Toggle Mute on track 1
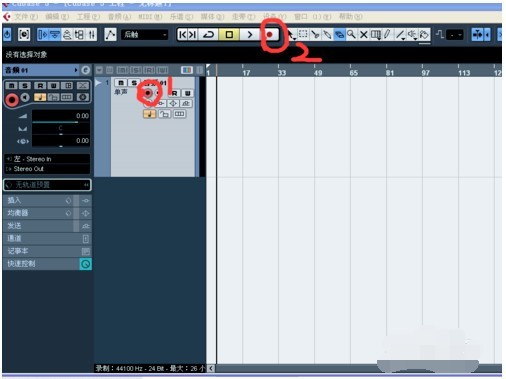This screenshot has height=379, width=506. (121, 83)
